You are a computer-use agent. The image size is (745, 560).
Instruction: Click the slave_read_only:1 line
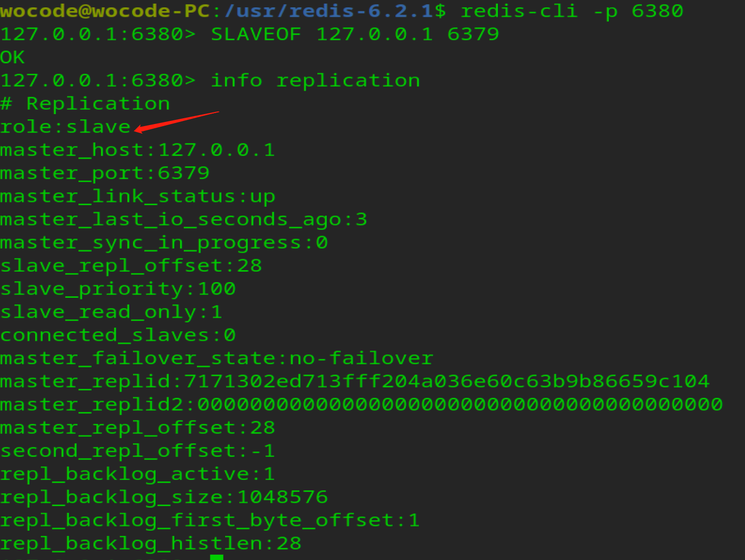111,312
